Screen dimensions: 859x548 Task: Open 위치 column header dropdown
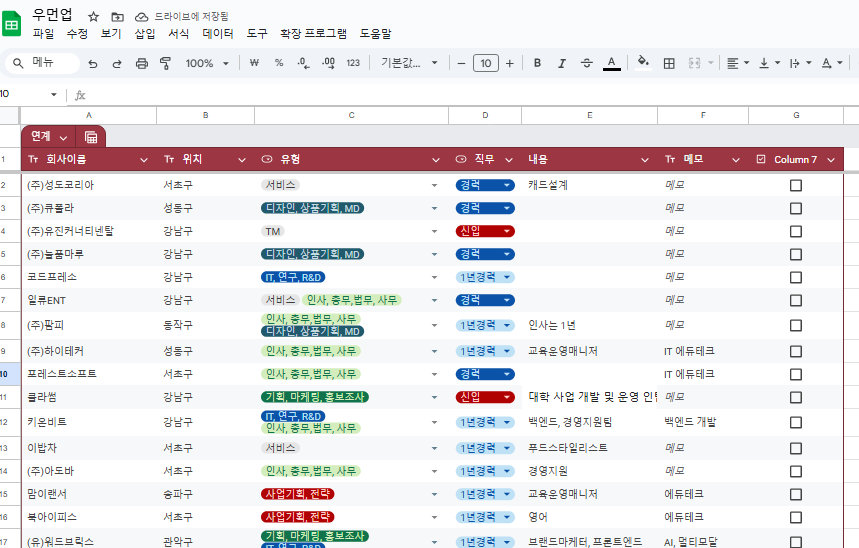(242, 160)
